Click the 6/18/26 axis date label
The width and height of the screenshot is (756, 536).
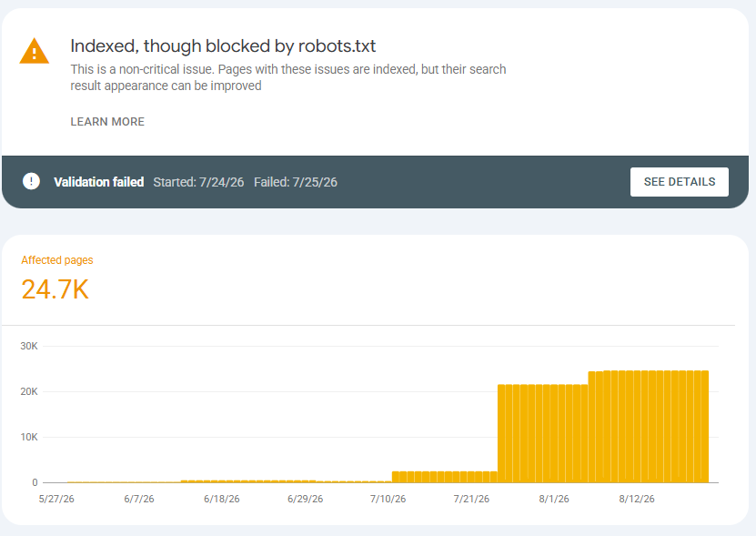pos(222,499)
